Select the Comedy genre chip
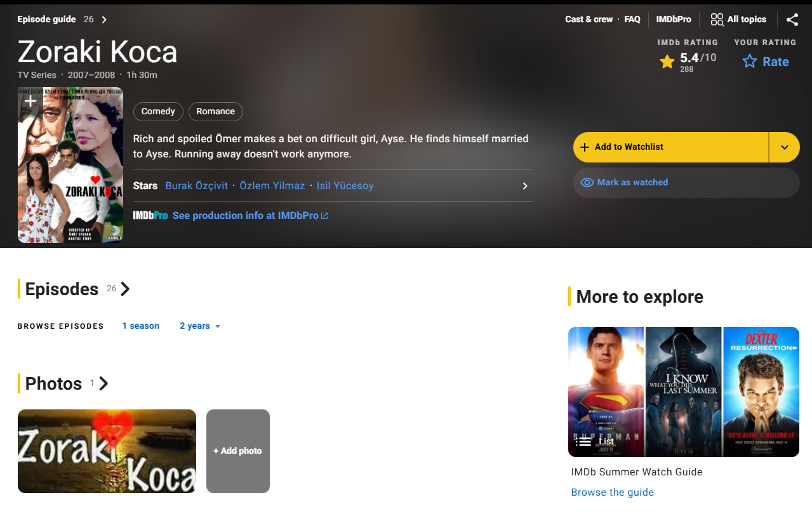The image size is (812, 516). [x=158, y=112]
